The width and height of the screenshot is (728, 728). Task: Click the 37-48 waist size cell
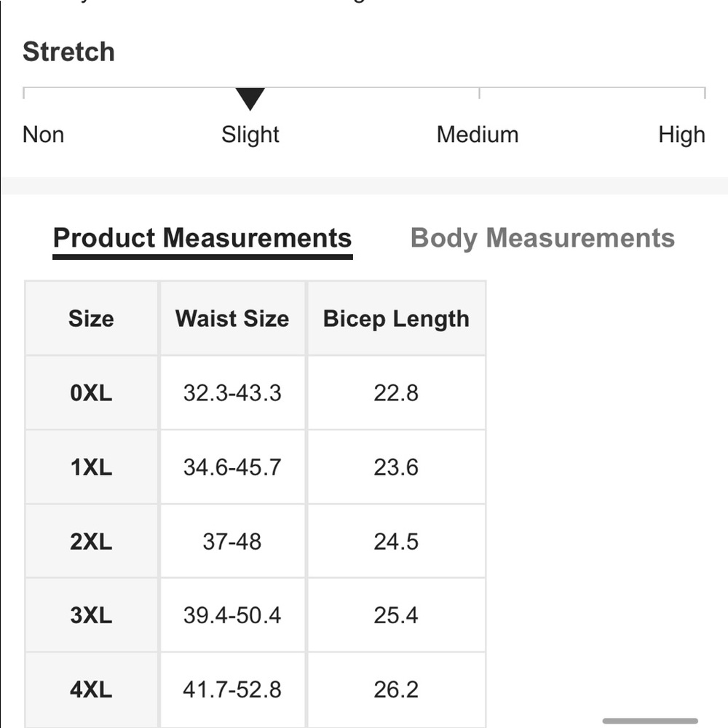(232, 542)
